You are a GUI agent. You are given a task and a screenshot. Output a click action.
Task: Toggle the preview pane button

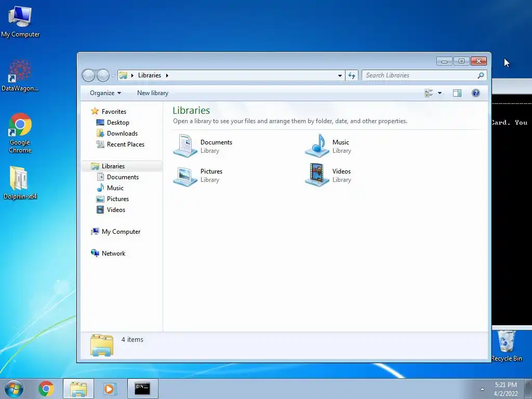click(457, 93)
